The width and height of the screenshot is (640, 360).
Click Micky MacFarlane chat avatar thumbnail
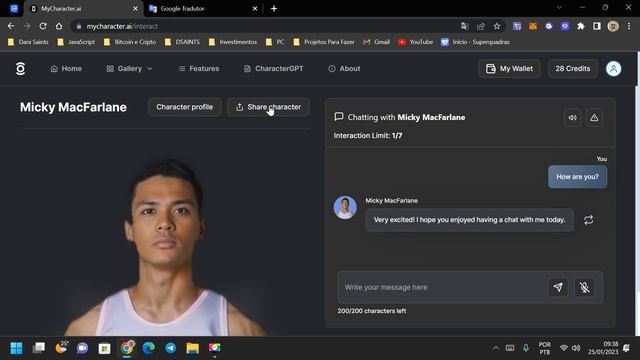tap(345, 207)
